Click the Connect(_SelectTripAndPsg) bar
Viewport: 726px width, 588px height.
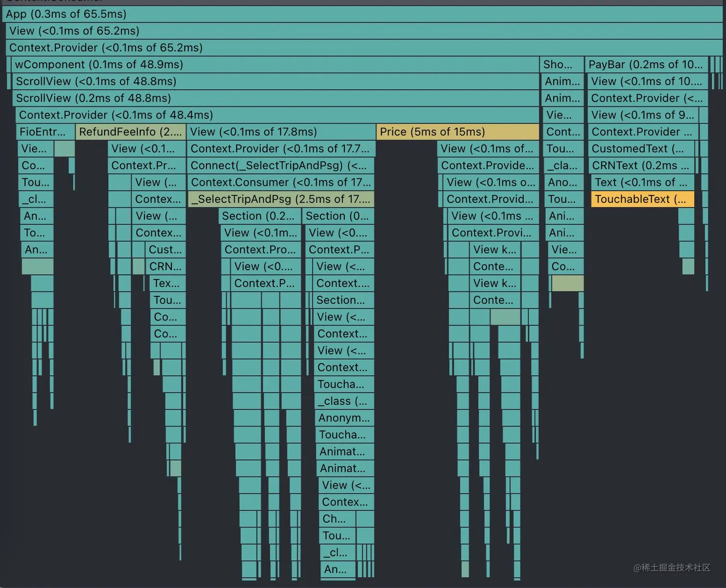[x=280, y=165]
